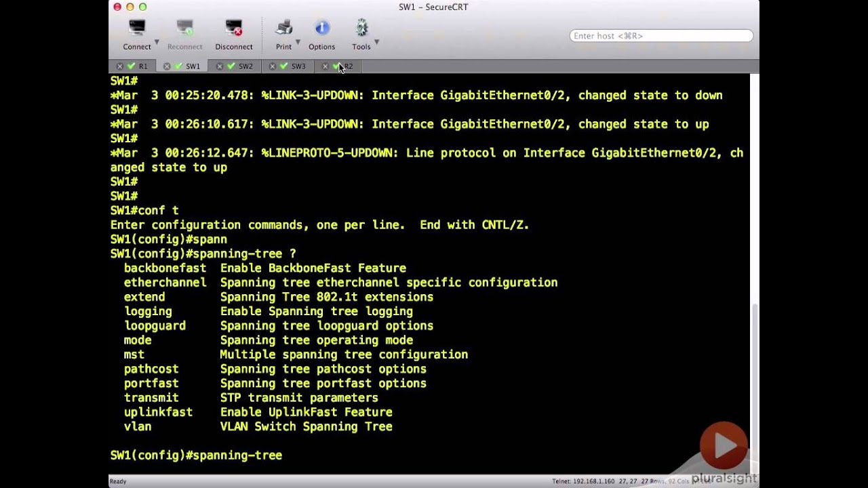868x488 pixels.
Task: Click the 'backbonefast' option text
Action: pos(165,268)
